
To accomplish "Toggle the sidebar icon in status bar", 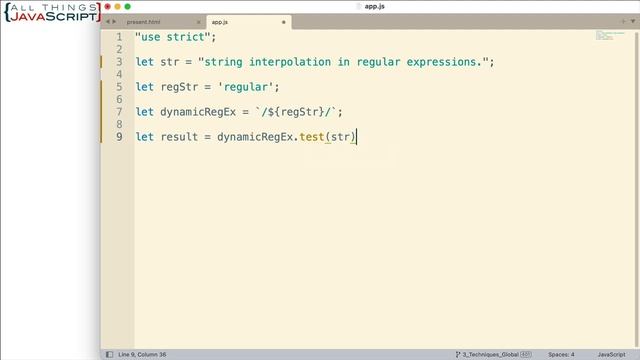I will point(109,354).
